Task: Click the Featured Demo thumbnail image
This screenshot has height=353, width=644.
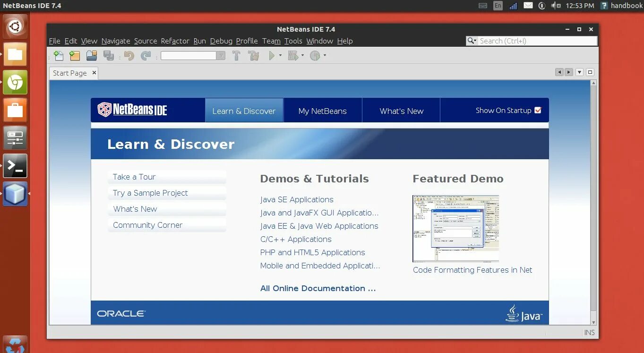Action: tap(455, 228)
